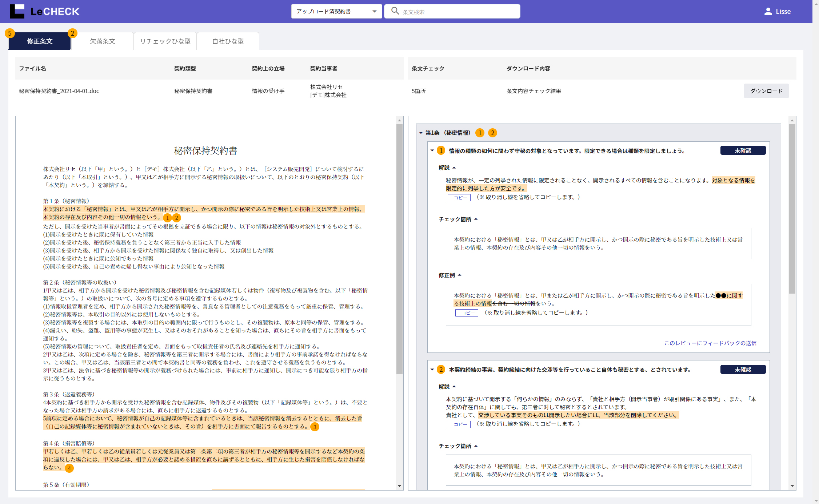Copy the 修正例 text of item 1
Viewport: 819px width, 504px height.
(467, 313)
